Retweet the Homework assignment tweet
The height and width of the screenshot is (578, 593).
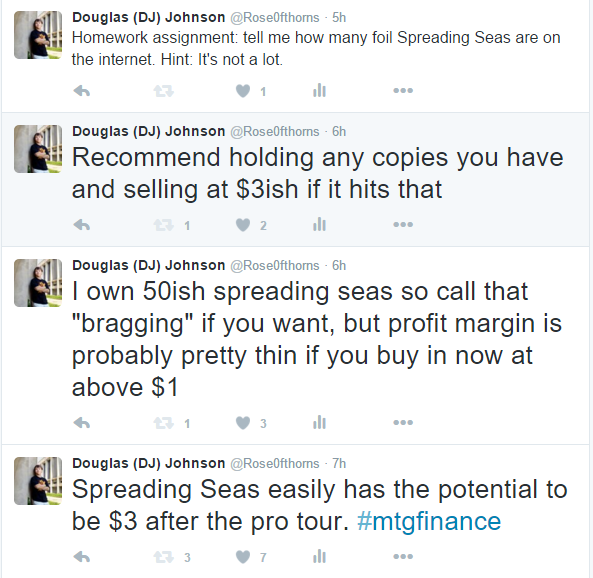point(163,91)
